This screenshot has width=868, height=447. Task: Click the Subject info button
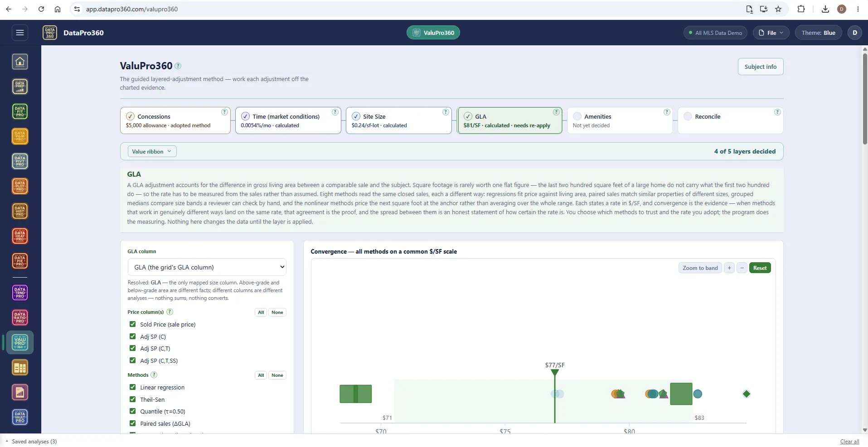761,67
